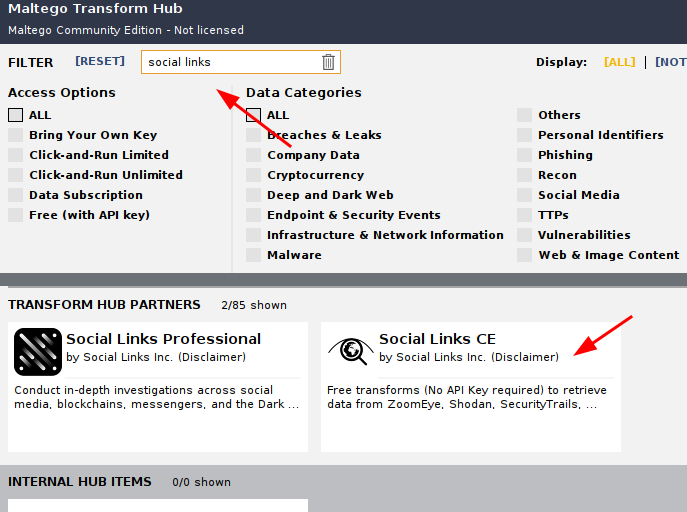Click the 2/85 shown counter
687x512 pixels.
coord(254,305)
